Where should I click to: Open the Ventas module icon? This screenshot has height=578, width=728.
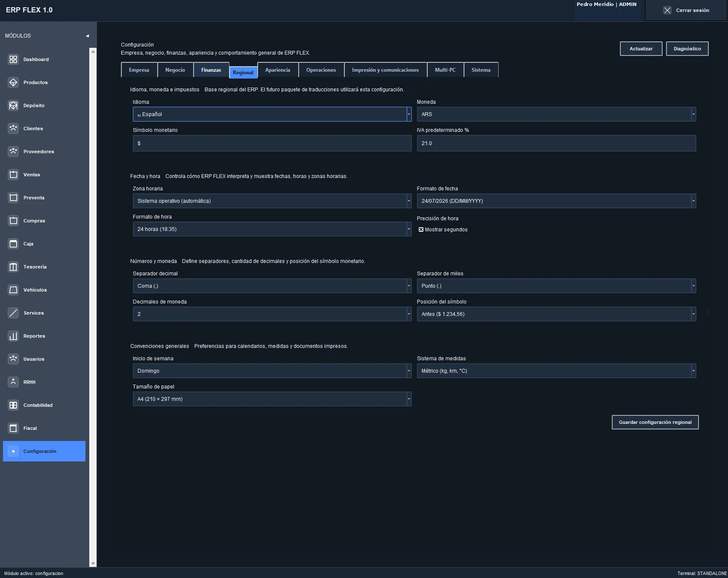pos(13,175)
